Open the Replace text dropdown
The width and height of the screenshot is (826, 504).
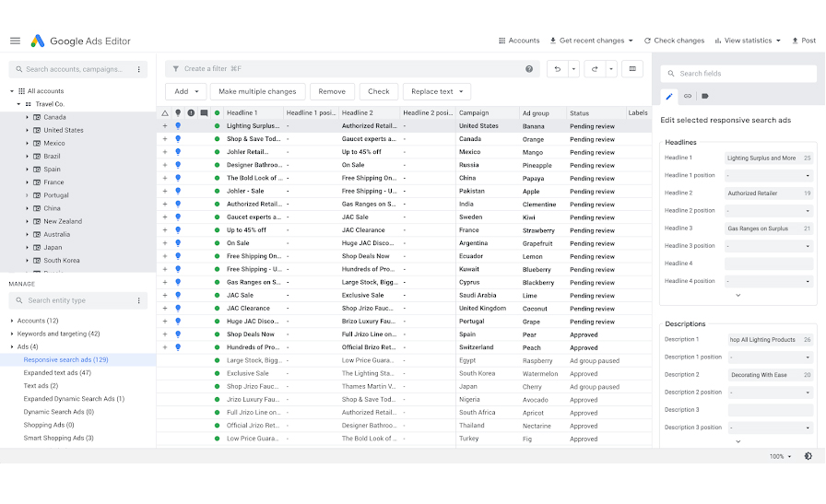[437, 91]
